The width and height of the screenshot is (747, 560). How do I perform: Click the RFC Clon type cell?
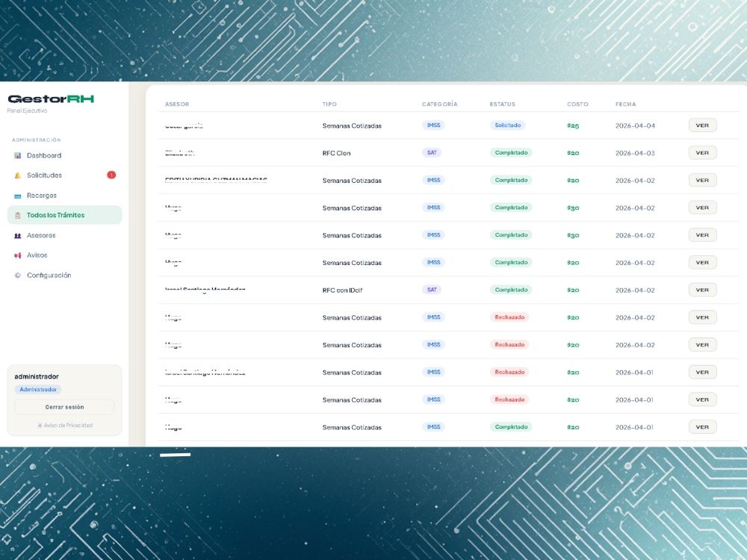pos(336,153)
